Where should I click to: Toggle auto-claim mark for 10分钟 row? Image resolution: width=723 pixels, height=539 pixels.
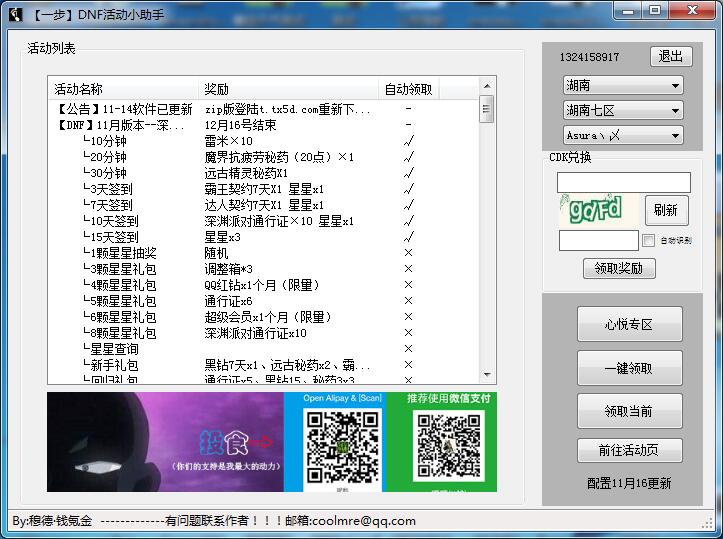[408, 141]
